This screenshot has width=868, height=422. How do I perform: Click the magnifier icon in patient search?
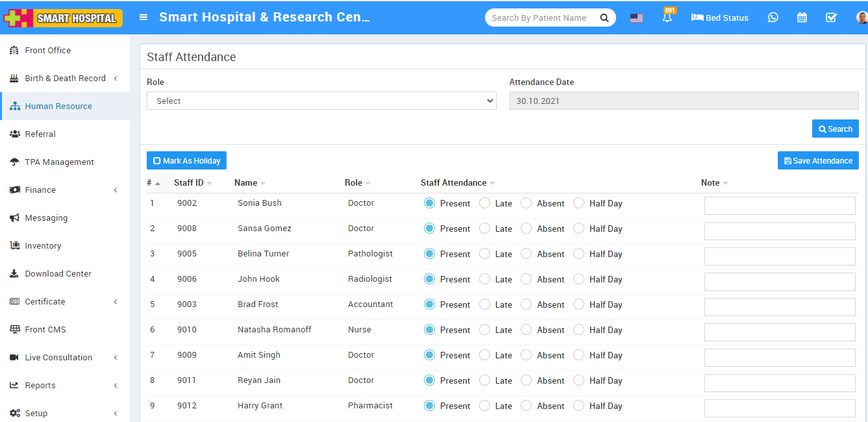tap(604, 18)
